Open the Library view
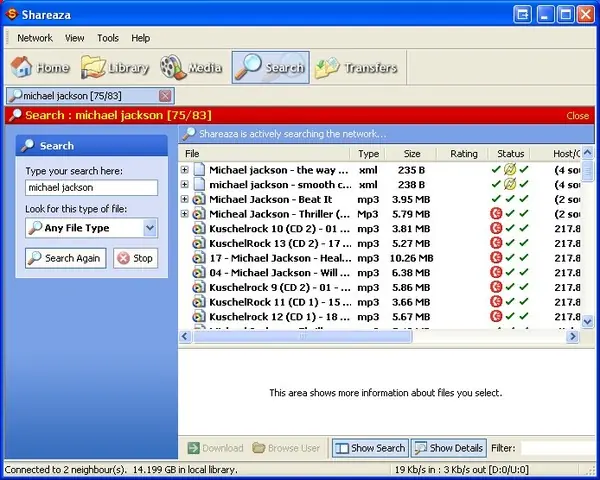 (115, 67)
